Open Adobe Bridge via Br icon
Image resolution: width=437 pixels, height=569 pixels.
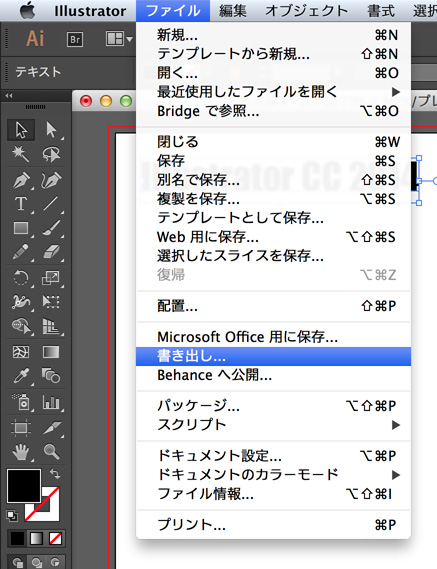point(75,39)
